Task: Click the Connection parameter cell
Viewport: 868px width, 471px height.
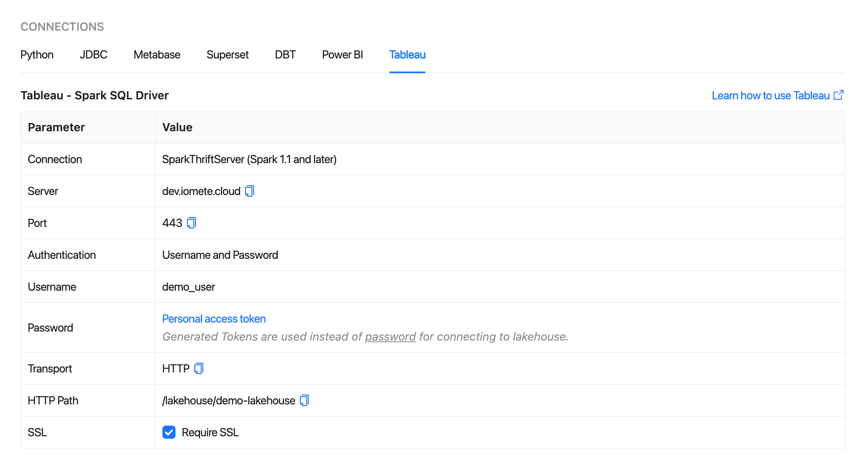Action: point(88,159)
